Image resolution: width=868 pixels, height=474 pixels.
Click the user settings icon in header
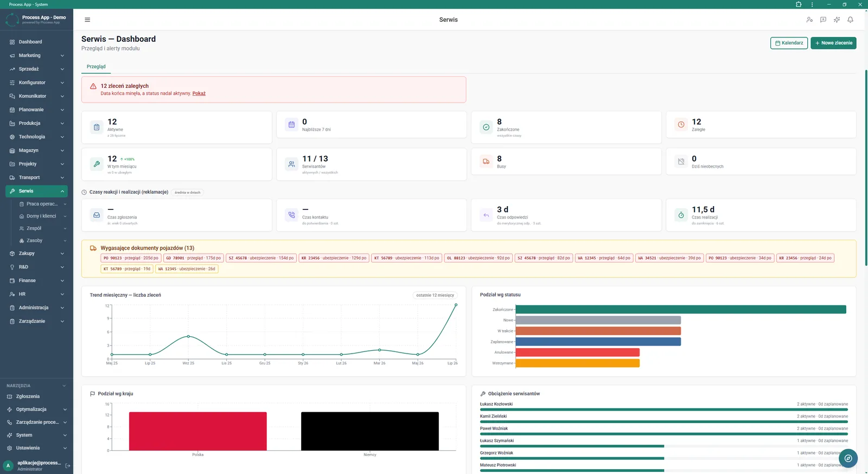pos(809,20)
